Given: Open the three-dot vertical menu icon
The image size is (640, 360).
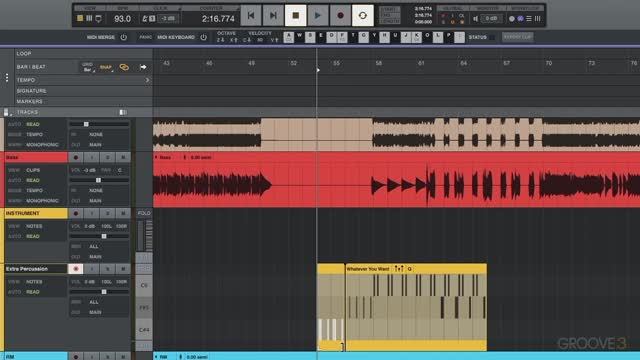Looking at the screenshot, I should 7,78.
